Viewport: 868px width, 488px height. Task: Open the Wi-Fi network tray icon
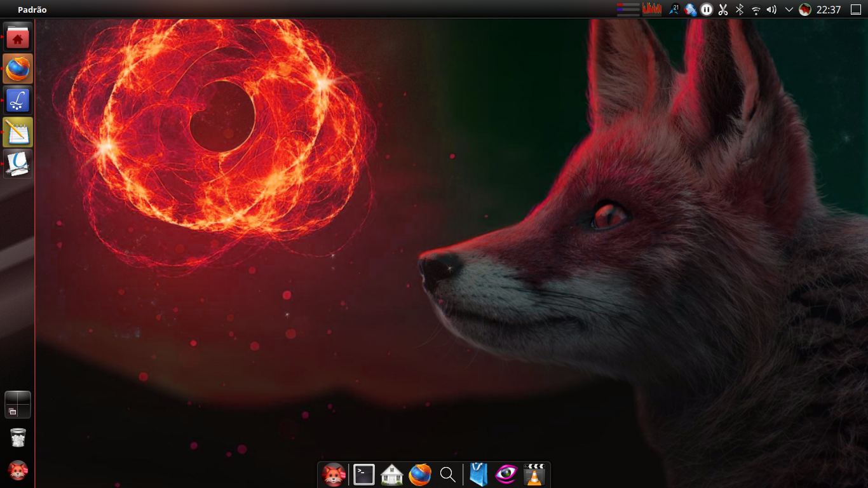(756, 10)
